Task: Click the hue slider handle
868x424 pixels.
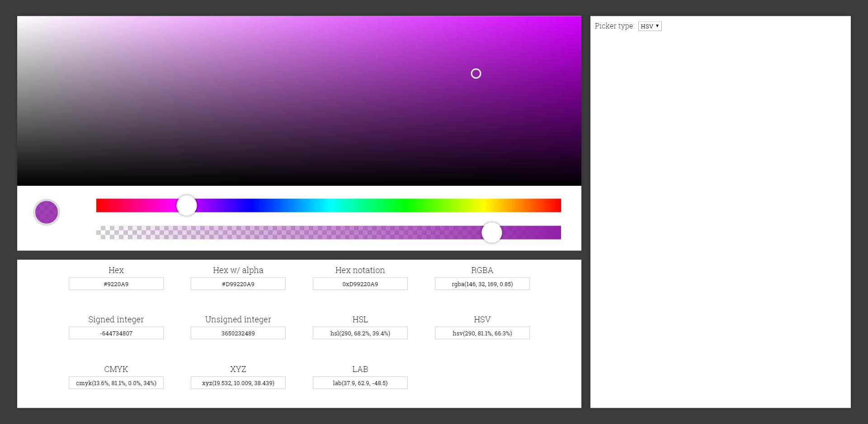Action: (x=187, y=205)
